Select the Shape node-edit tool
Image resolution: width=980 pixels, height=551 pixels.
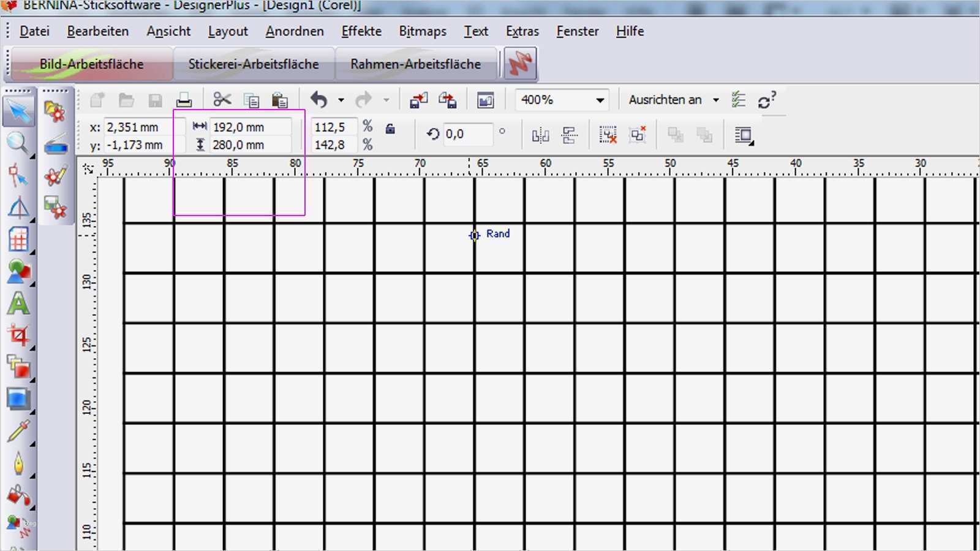coord(18,176)
